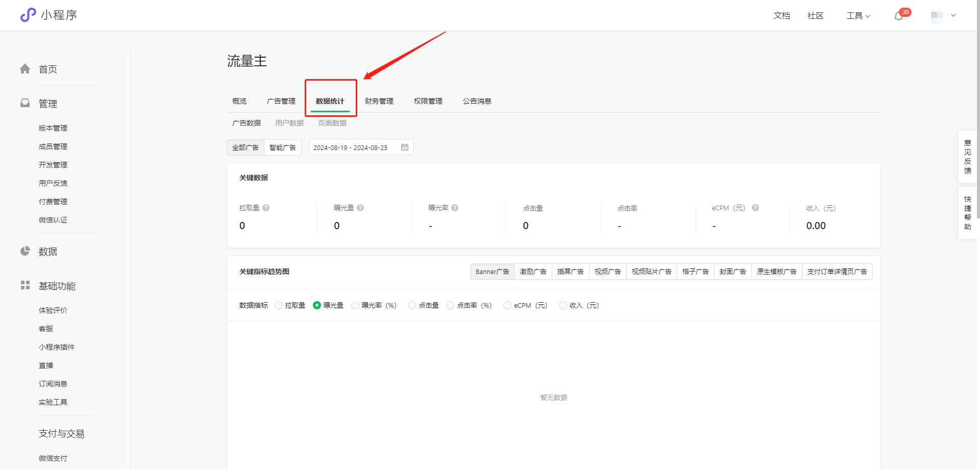The image size is (980, 469).
Task: Open the 意见反馈 side panel
Action: (x=967, y=157)
